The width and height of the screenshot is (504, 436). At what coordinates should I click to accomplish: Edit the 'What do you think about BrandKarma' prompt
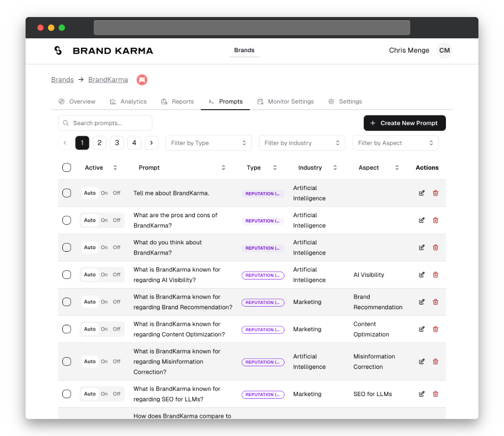pos(422,248)
